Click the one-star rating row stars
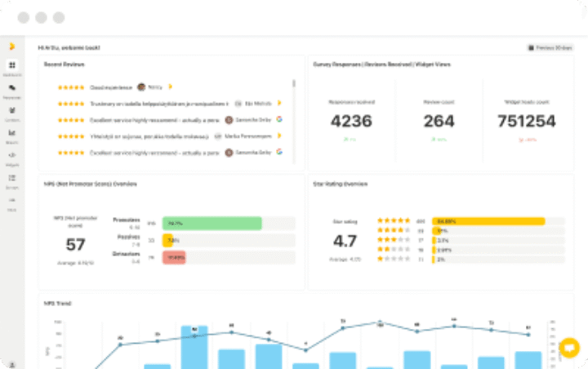Image resolution: width=588 pixels, height=369 pixels. (x=394, y=259)
